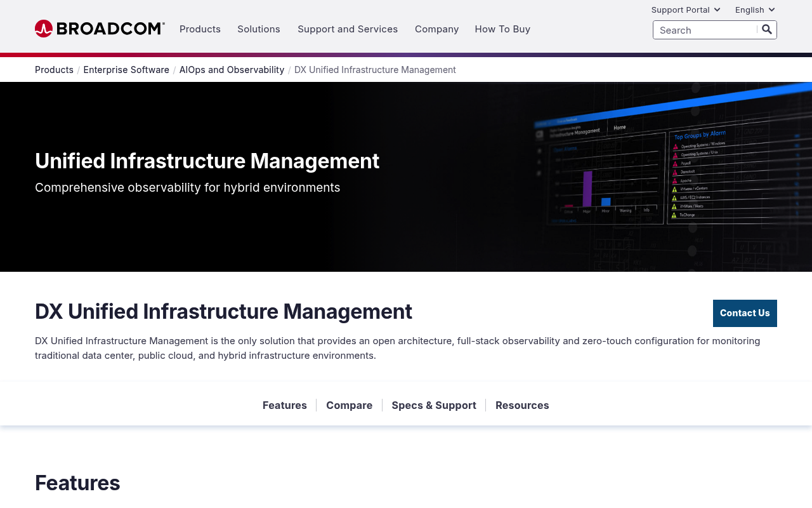Click the Contact Us button

point(745,313)
